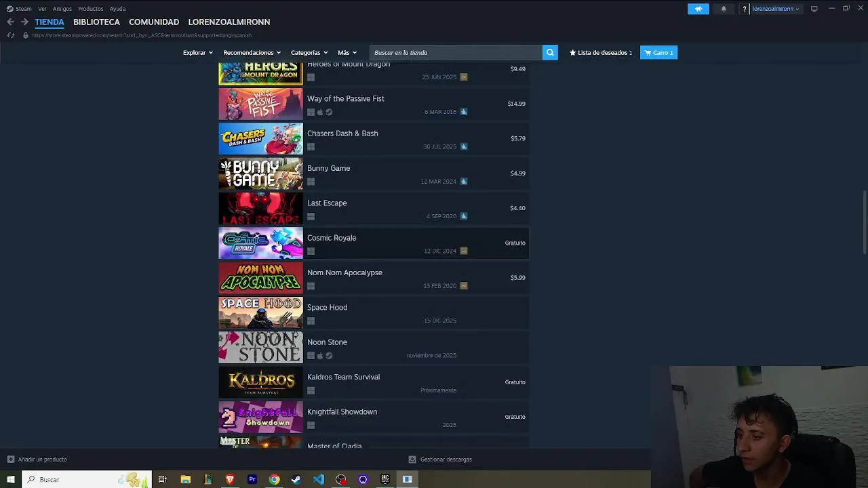Switch to Big Picture mode monitor icon
Screen dimensions: 868x488
[814, 9]
